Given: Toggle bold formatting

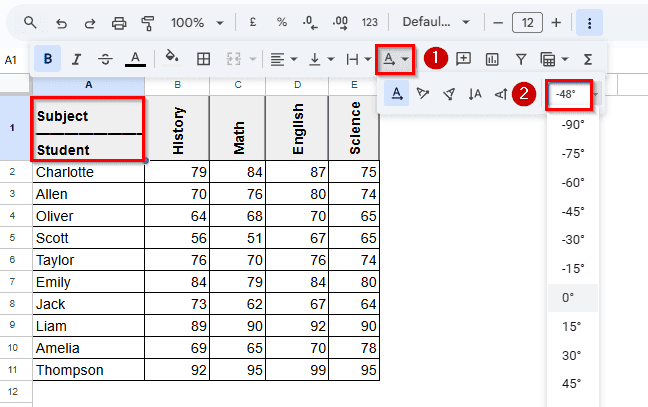Looking at the screenshot, I should point(47,59).
